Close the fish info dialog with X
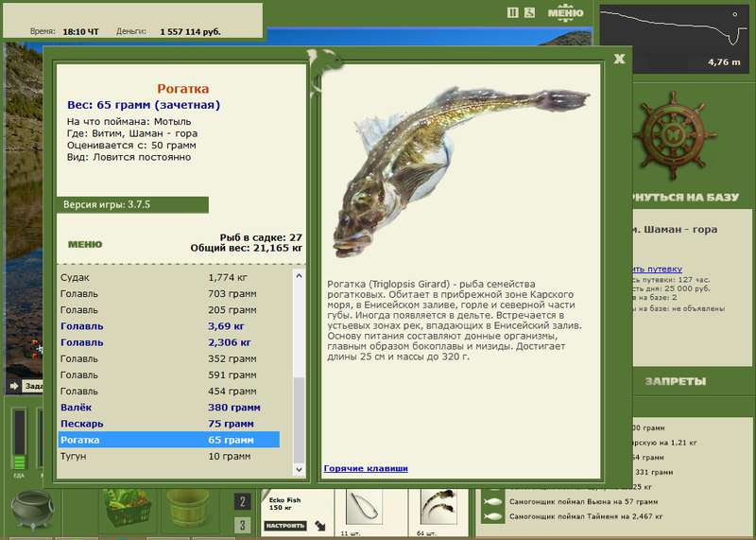The width and height of the screenshot is (756, 540). (x=620, y=59)
